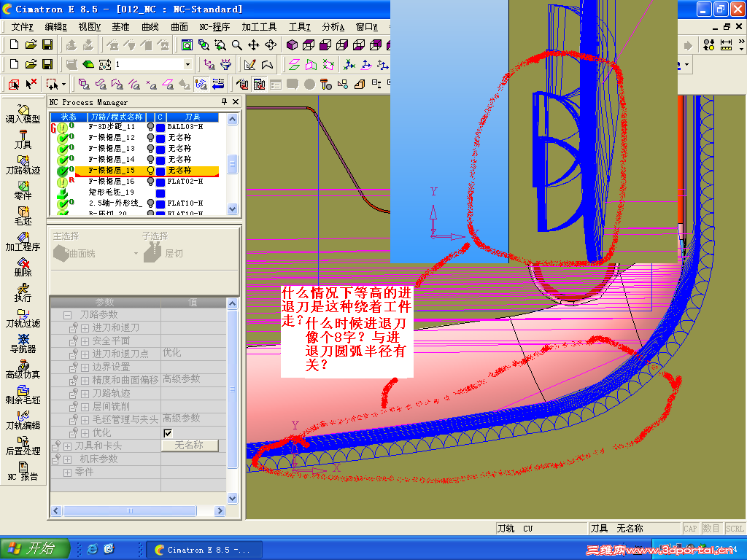Viewport: 747px width, 560px height.
Task: Click the 状态 column header
Action: point(68,117)
